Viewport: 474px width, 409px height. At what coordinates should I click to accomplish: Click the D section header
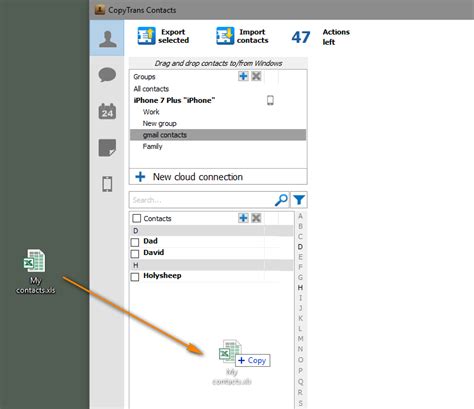(x=211, y=231)
